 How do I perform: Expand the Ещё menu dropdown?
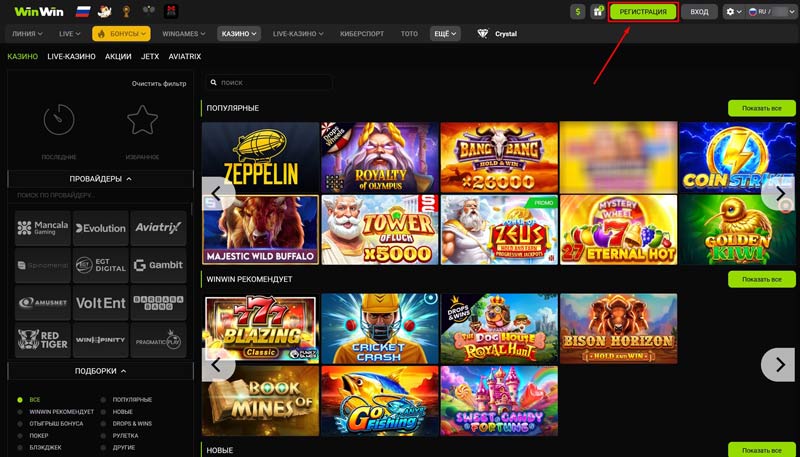[x=444, y=33]
